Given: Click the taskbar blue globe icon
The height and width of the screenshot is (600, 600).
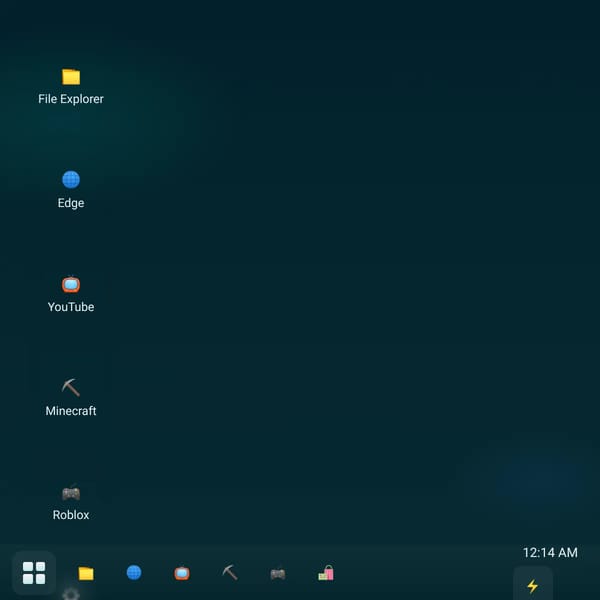Looking at the screenshot, I should coord(134,572).
